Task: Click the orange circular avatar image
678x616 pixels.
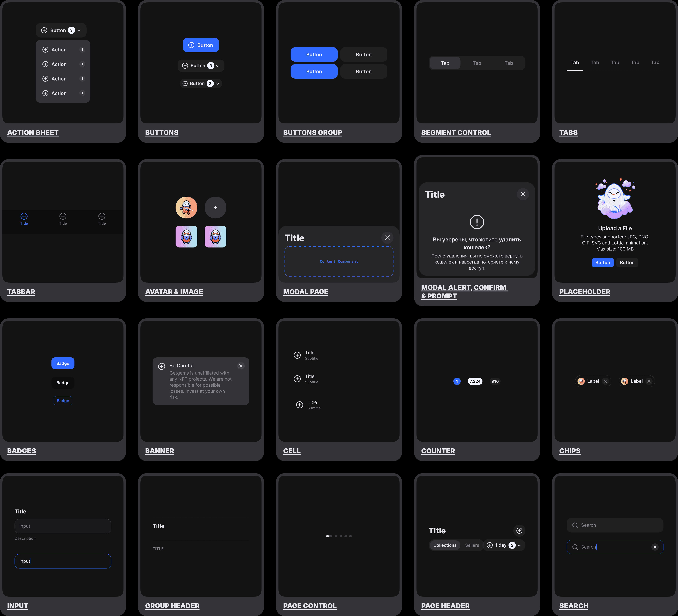Action: click(186, 207)
